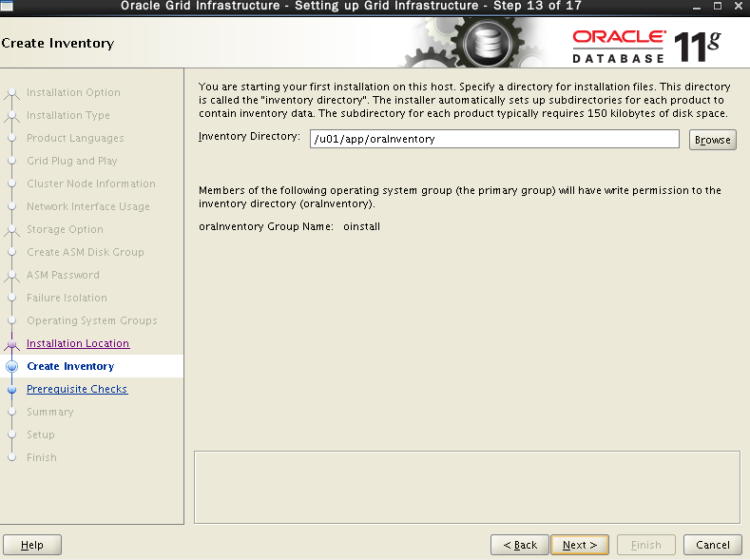The height and width of the screenshot is (560, 750).
Task: Jump to the Prerequisite Checks step
Action: (x=77, y=389)
